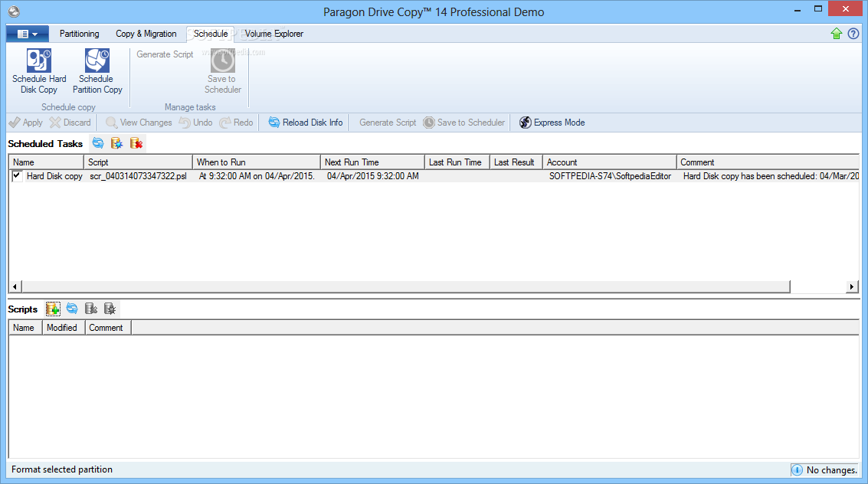This screenshot has width=868, height=484.
Task: Click the grayed delete script icon
Action: point(91,309)
